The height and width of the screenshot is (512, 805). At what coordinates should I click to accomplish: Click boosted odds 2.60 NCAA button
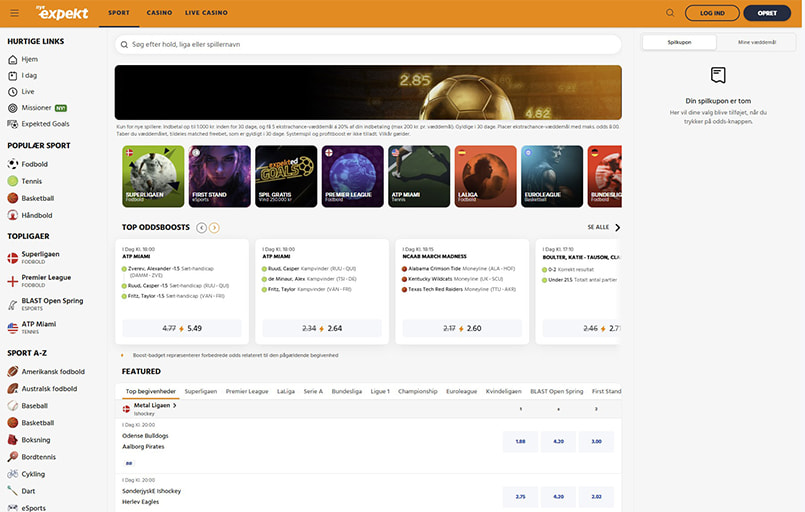[x=462, y=328]
